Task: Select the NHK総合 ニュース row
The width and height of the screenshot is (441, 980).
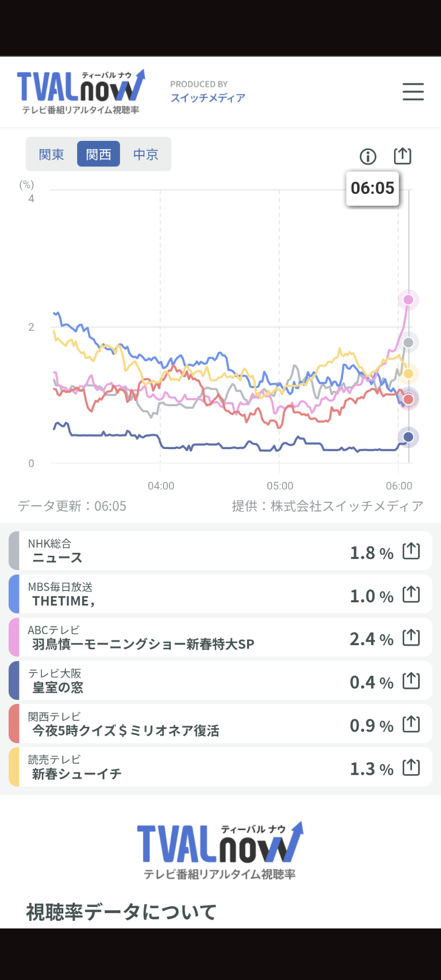Action: point(179,551)
